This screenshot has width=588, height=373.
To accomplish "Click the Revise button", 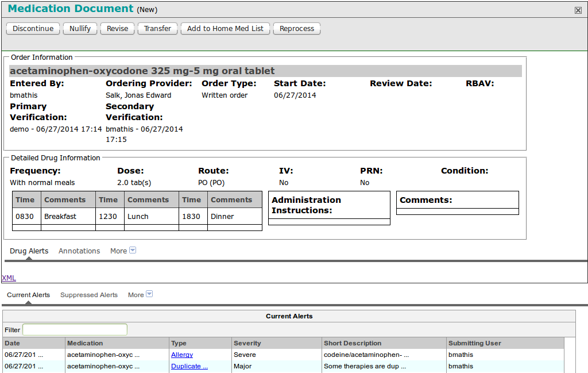I will [x=117, y=29].
